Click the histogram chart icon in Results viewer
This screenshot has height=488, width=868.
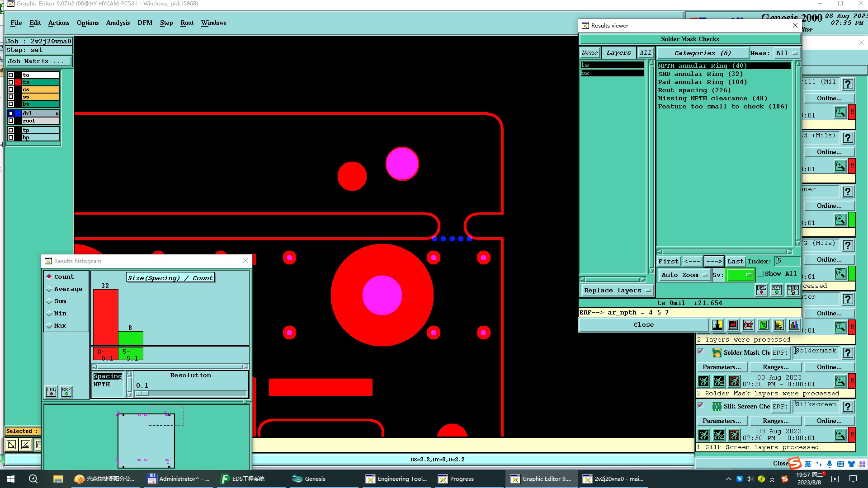click(x=794, y=325)
